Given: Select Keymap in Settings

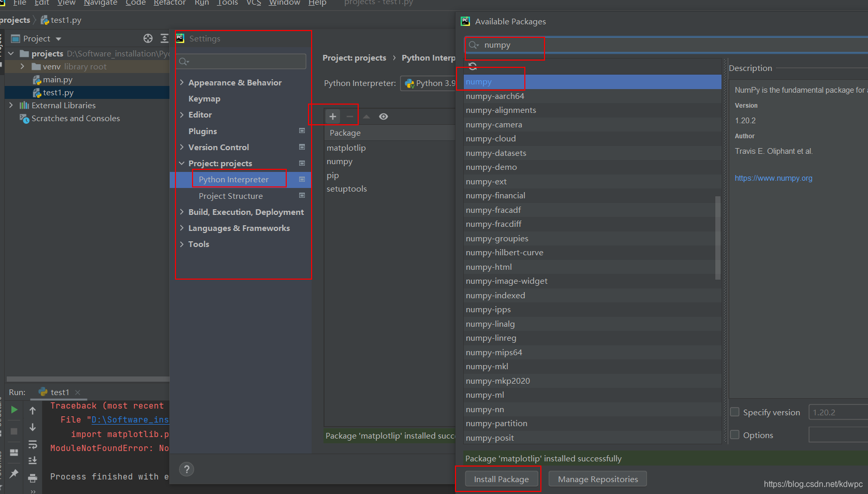Looking at the screenshot, I should click(x=204, y=98).
